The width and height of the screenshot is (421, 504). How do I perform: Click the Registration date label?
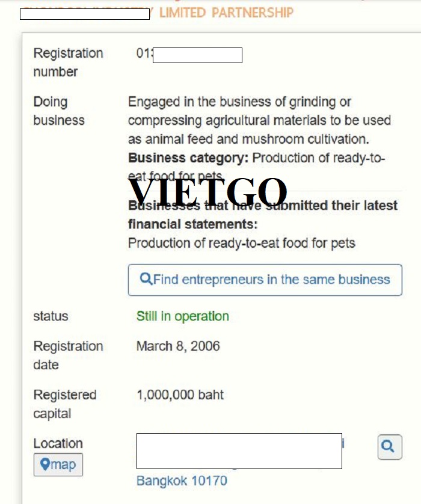click(x=68, y=355)
